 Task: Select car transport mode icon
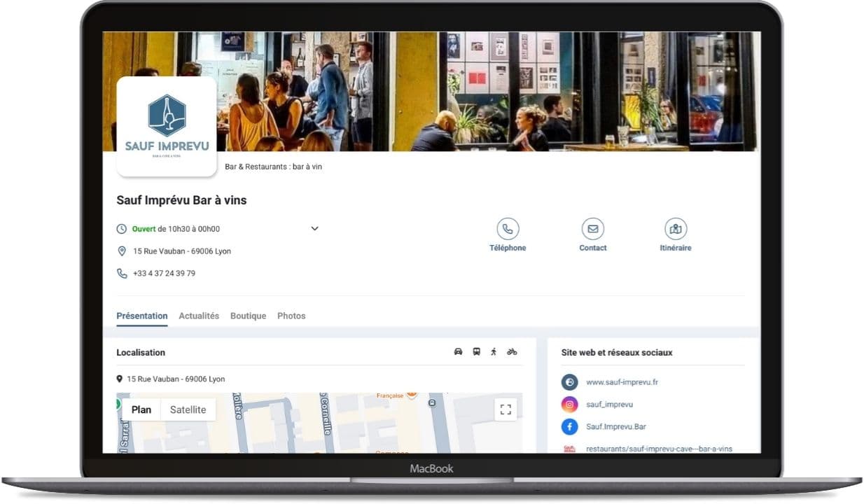coord(459,352)
